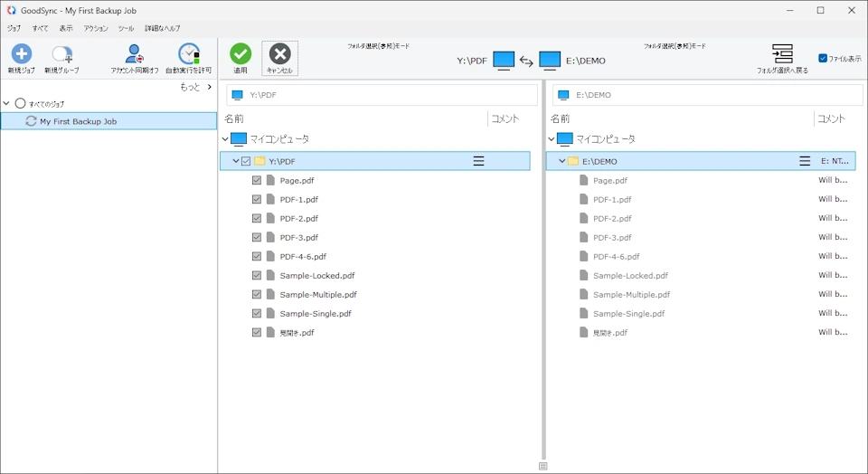Open the 表示 menu
868x474 pixels.
click(x=66, y=28)
